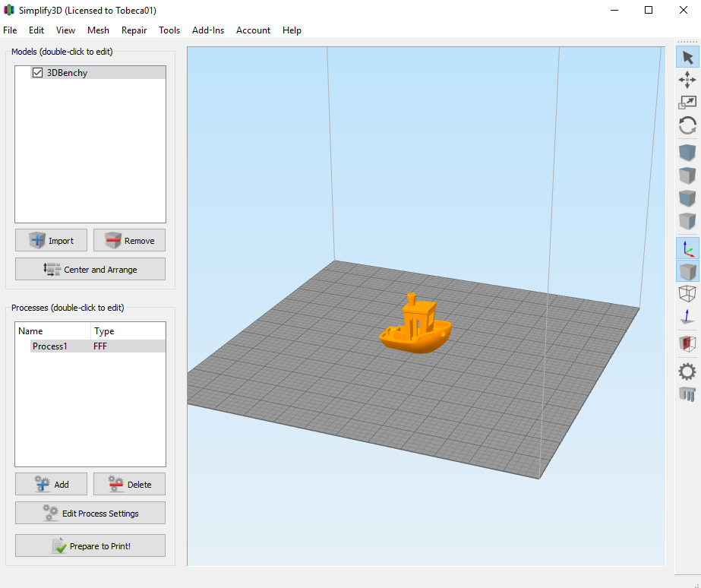Click the Simplify3D app icon in title bar

coord(9,10)
